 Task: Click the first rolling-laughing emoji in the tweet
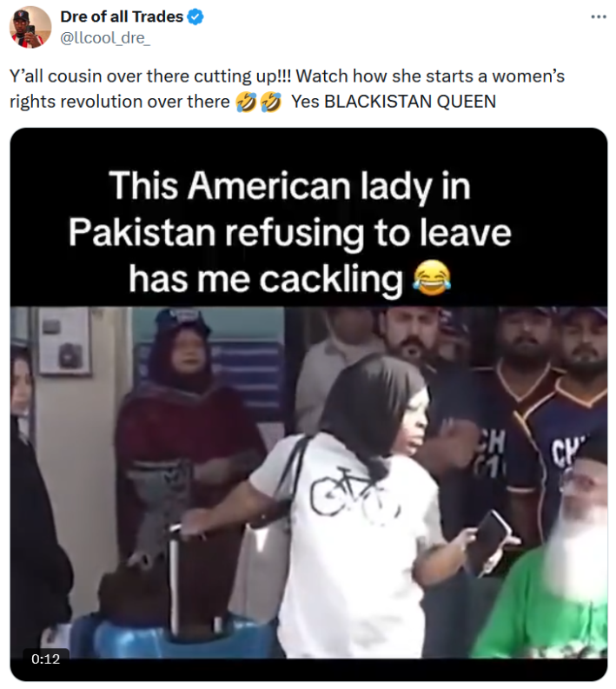[x=246, y=102]
